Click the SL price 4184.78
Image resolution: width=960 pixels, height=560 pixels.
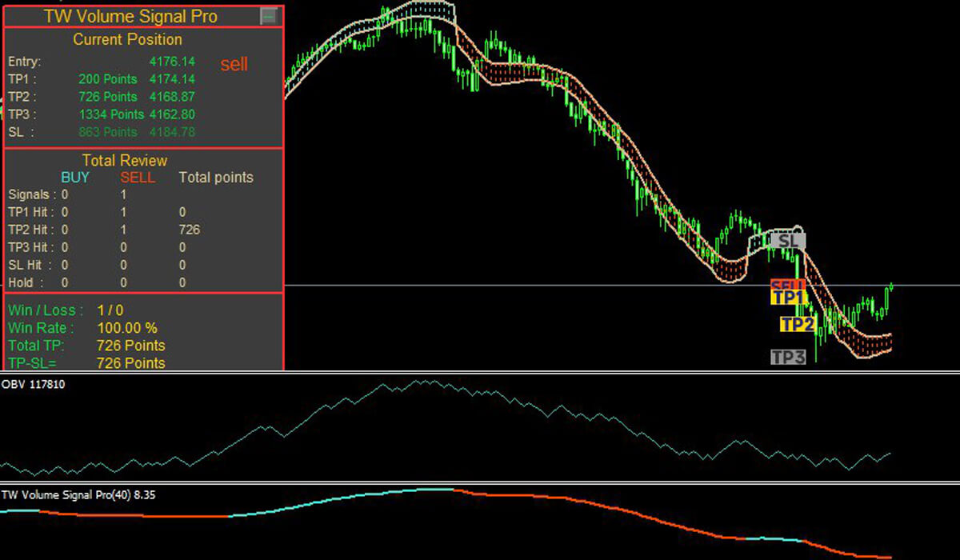click(172, 132)
